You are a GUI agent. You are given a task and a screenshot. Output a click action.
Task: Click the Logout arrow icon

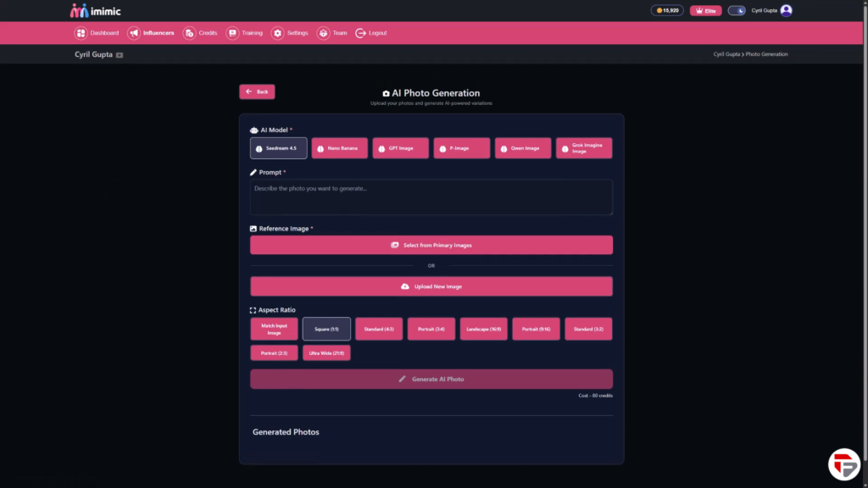coord(360,33)
